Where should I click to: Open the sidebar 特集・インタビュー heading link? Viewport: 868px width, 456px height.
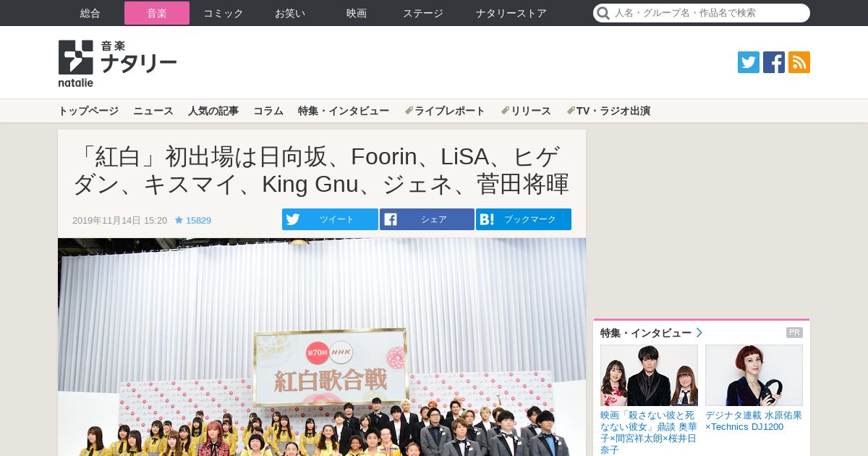click(x=651, y=333)
